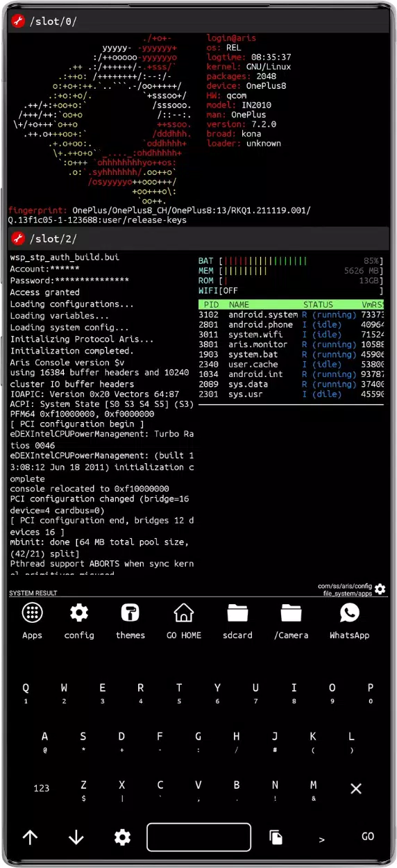The image size is (397, 868).
Task: Tap the GO key
Action: pyautogui.click(x=368, y=837)
